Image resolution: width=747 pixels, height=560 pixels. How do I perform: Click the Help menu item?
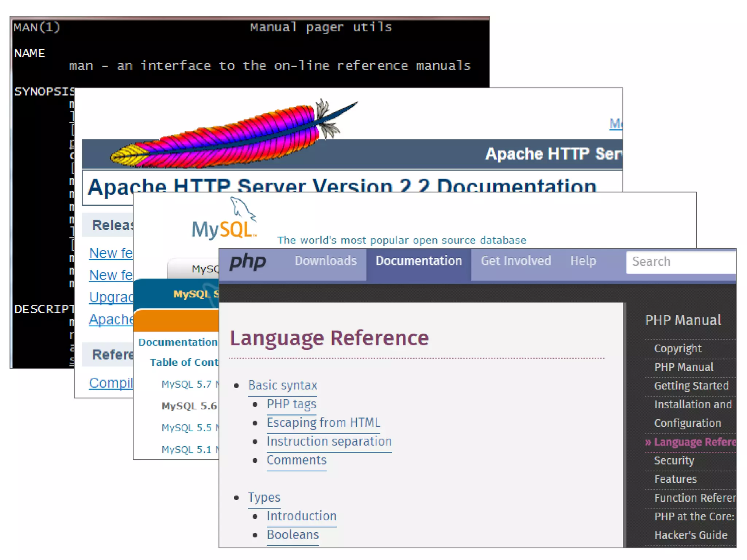click(583, 261)
